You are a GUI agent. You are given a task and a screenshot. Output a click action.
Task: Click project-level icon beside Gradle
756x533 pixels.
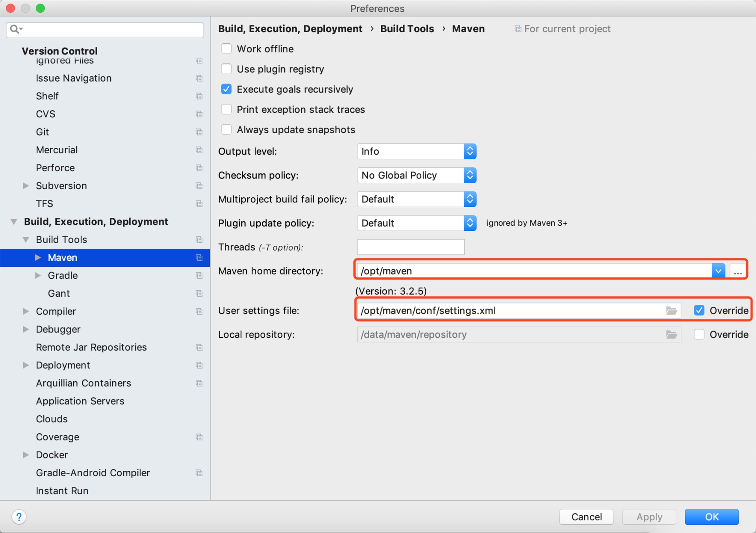tap(199, 275)
